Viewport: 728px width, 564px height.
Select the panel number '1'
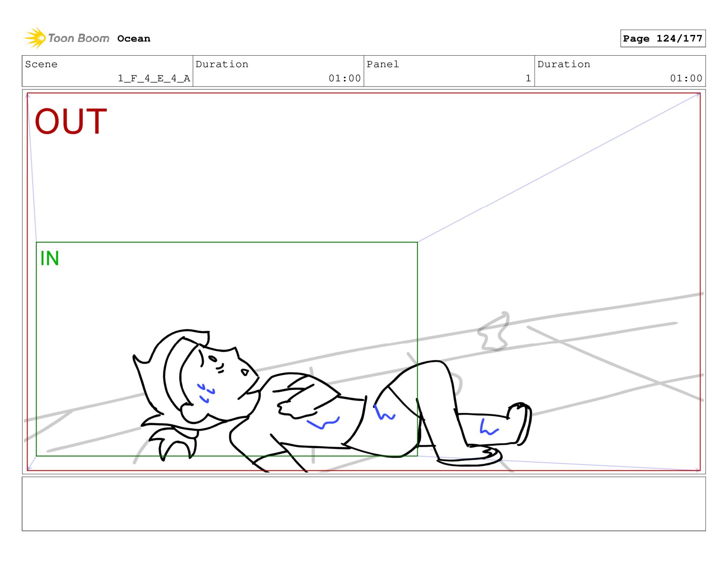[x=528, y=78]
